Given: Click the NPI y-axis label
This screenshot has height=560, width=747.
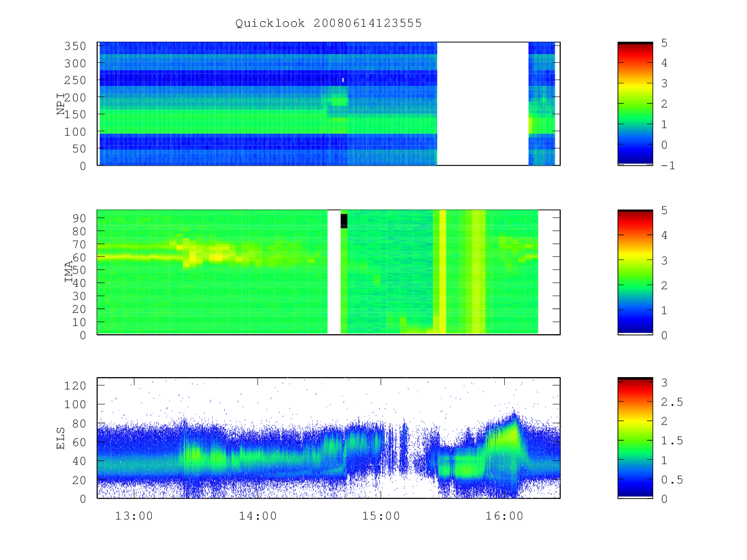Looking at the screenshot, I should [62, 104].
